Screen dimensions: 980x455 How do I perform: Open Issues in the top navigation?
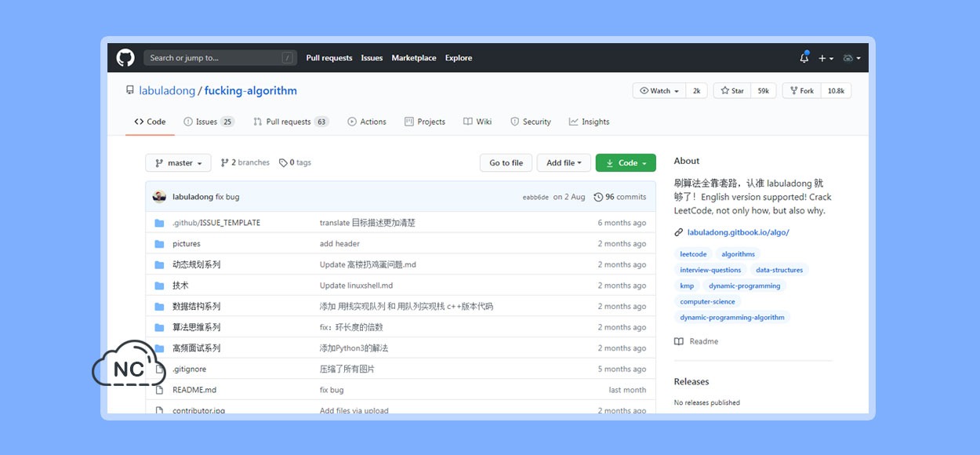pyautogui.click(x=372, y=58)
